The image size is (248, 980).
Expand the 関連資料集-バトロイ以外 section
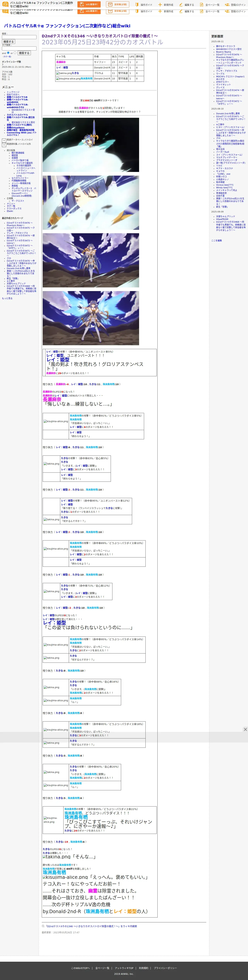click(4, 145)
